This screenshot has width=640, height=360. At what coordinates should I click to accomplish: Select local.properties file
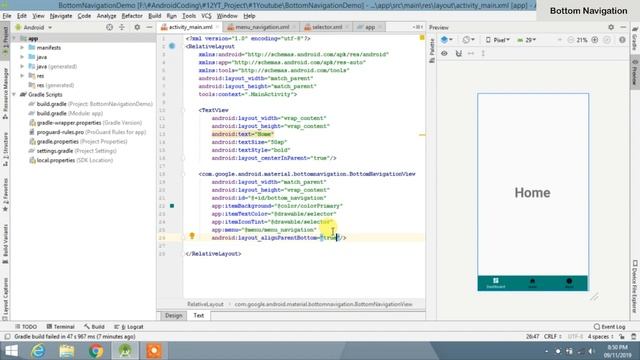(70, 160)
